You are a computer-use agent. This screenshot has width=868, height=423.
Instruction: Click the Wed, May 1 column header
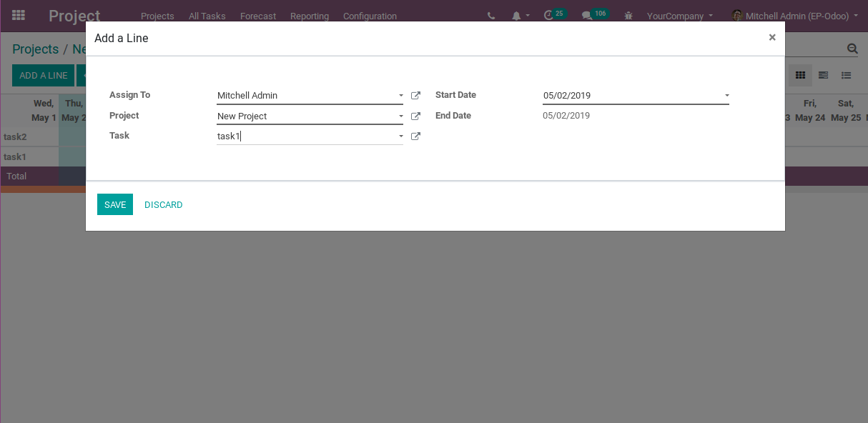pyautogui.click(x=44, y=111)
